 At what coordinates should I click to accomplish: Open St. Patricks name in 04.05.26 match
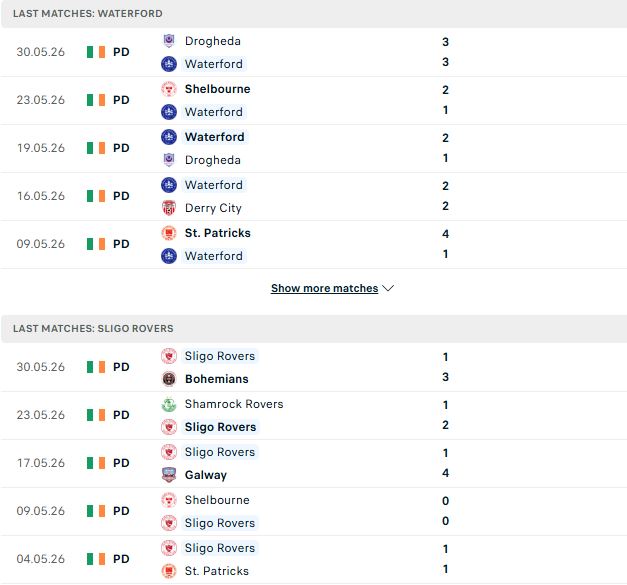pos(217,571)
